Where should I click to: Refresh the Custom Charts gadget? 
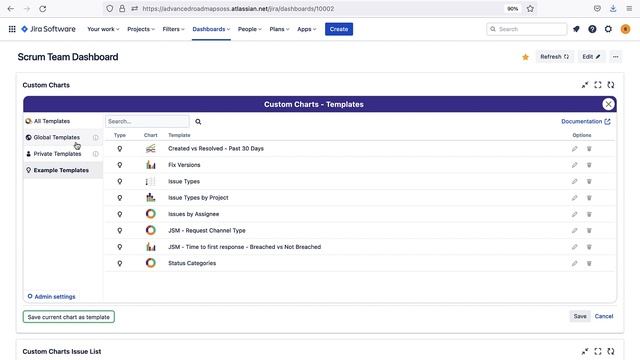pyautogui.click(x=611, y=85)
